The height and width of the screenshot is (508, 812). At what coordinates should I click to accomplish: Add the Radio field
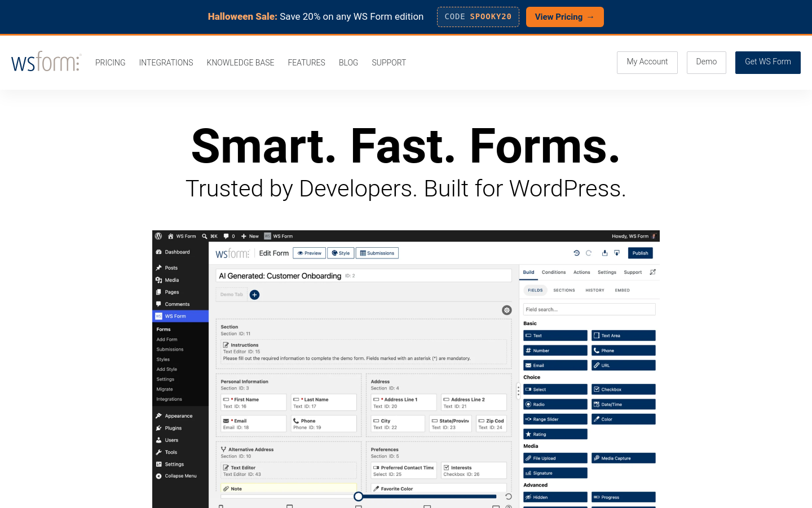[555, 404]
